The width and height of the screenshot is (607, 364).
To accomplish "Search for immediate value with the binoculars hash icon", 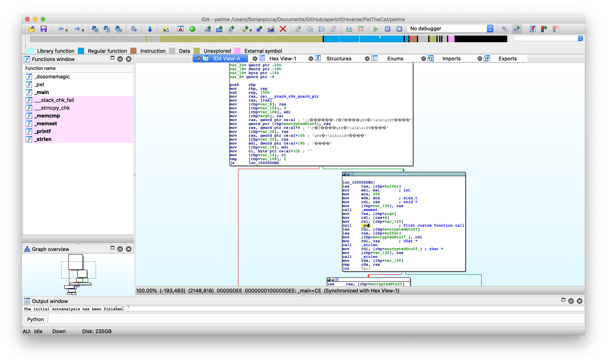I will point(95,29).
